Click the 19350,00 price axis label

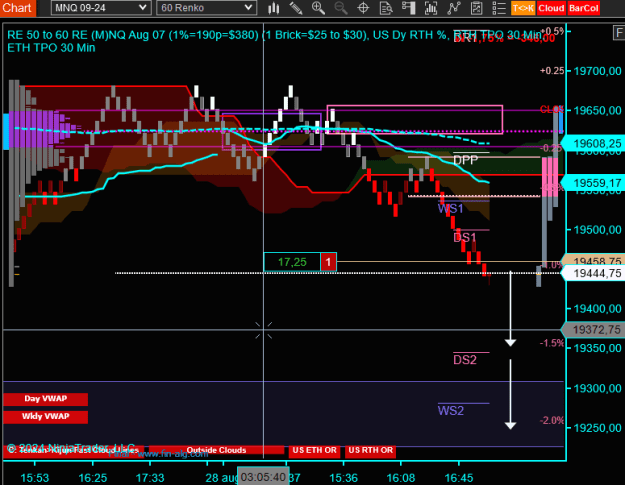597,348
